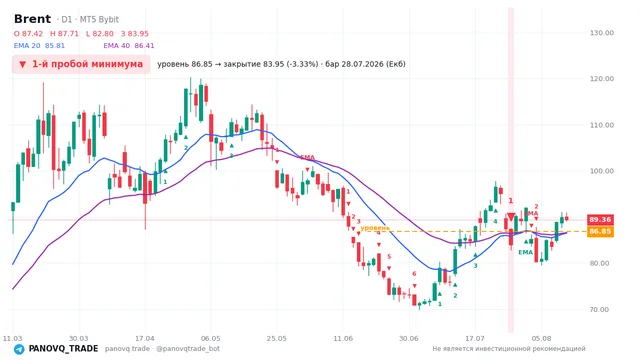Click the 70.00 price axis label
The width and height of the screenshot is (640, 360).
pos(599,309)
